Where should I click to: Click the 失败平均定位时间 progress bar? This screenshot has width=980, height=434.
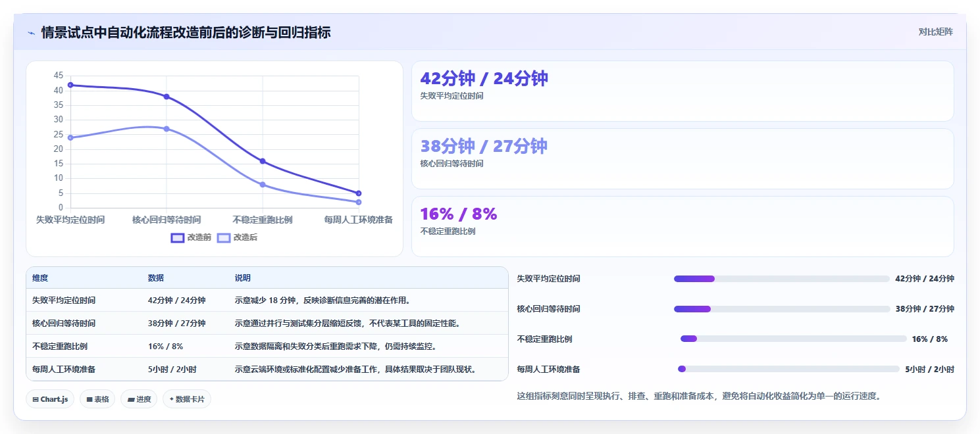coord(782,279)
